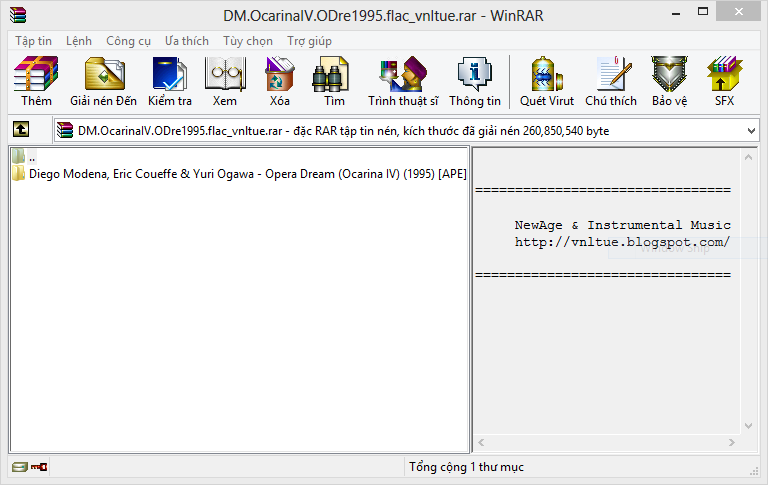Click the Giải nén Đến extract icon

tap(103, 81)
